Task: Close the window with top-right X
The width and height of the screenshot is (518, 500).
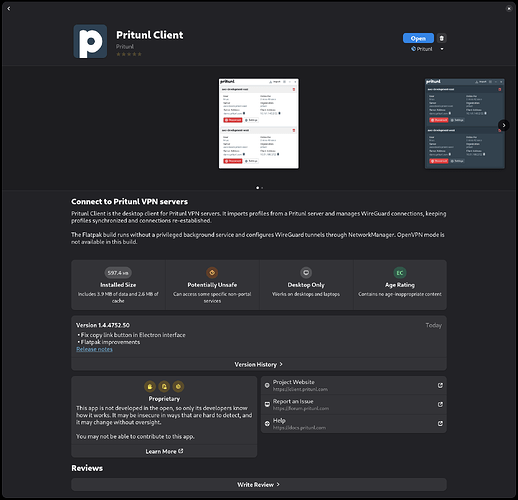Action: 509,9
